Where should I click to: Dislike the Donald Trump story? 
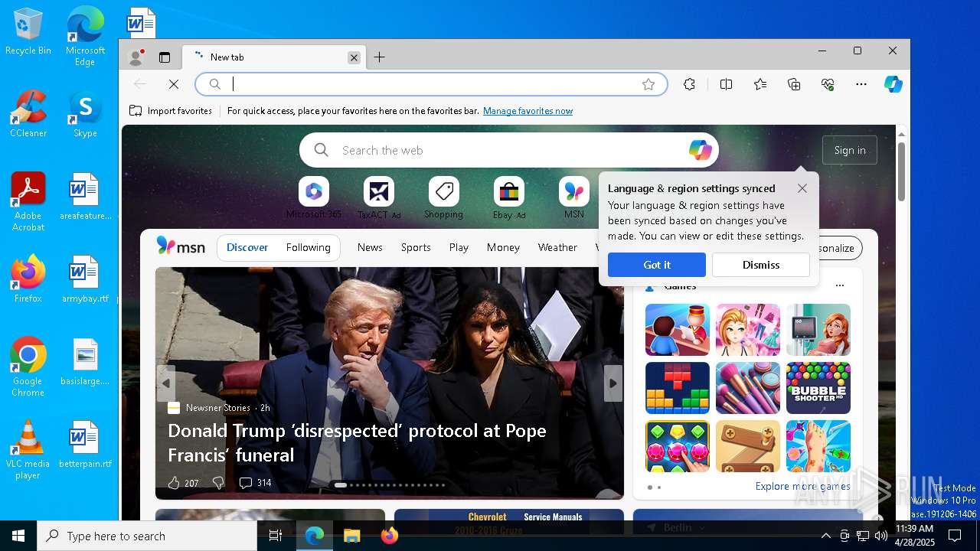click(x=218, y=483)
